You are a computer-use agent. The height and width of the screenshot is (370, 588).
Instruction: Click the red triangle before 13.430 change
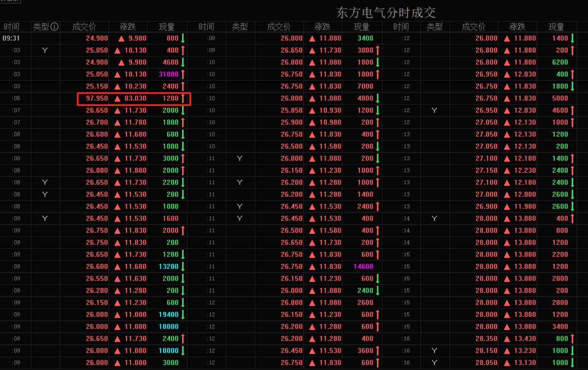pyautogui.click(x=507, y=339)
